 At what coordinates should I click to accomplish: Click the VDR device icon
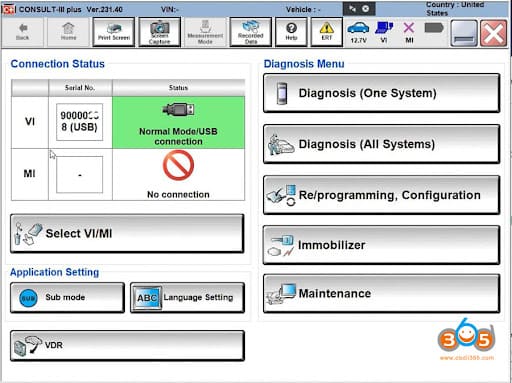tap(28, 346)
